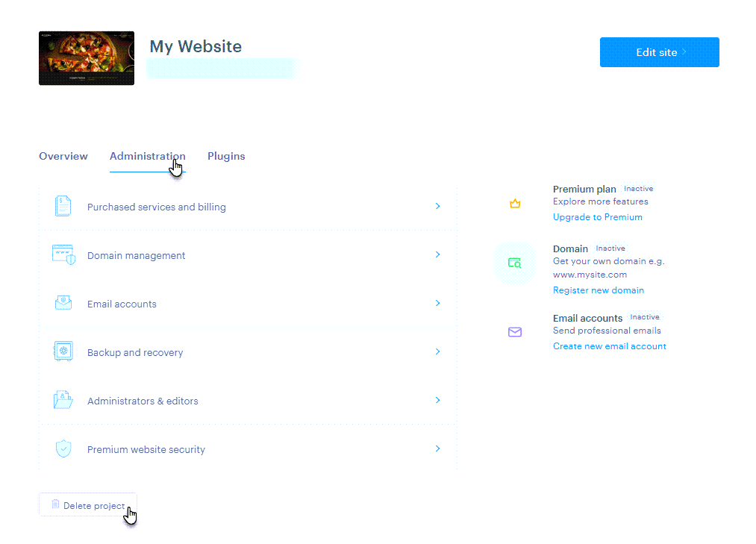Open the Register new domain link
The width and height of the screenshot is (756, 544).
[599, 290]
